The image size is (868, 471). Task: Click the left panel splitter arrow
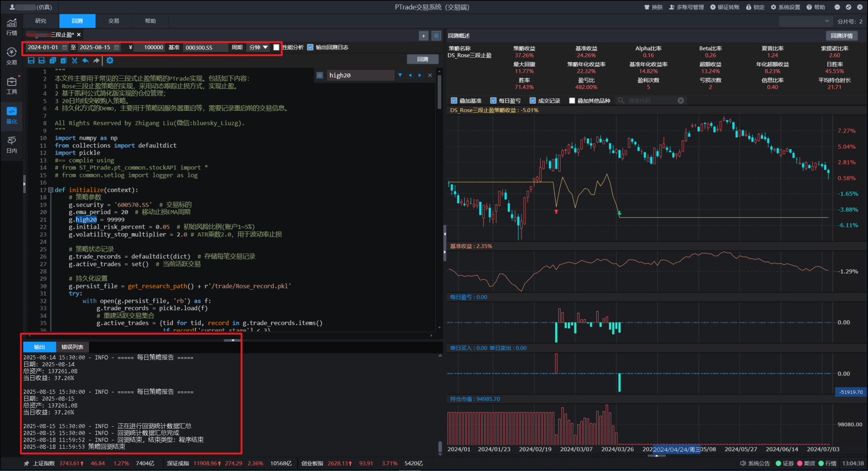coord(24,184)
